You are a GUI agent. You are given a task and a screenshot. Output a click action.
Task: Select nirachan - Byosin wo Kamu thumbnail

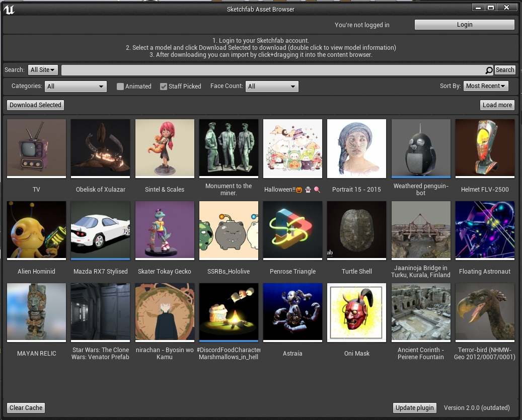165,312
